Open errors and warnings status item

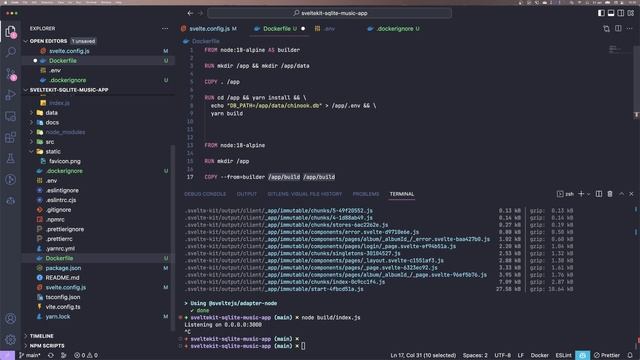86,356
